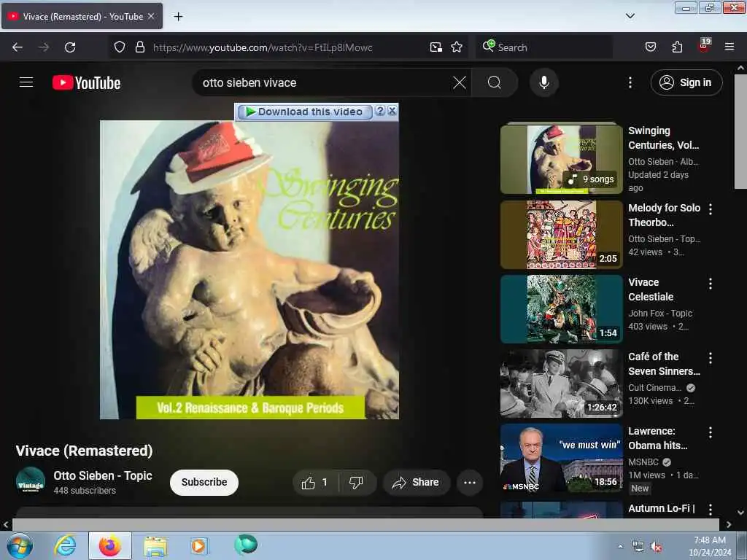Viewport: 747px width, 560px height.
Task: Dislike the video
Action: tap(356, 483)
